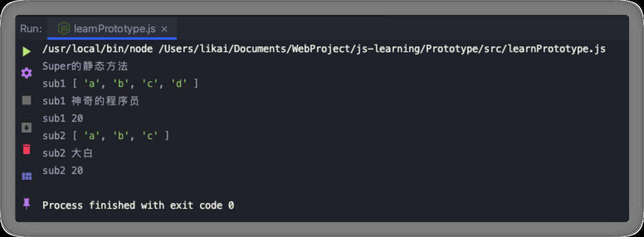
Task: Close the learnPrototype.js run tab
Action: pyautogui.click(x=164, y=29)
